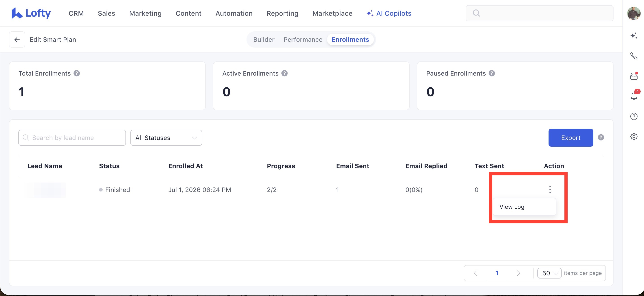Viewport: 644px width, 296px height.
Task: Open the help question mark in sidebar
Action: (633, 116)
